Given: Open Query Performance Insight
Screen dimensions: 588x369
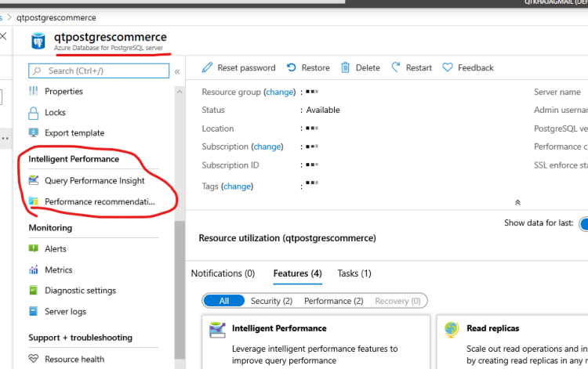Looking at the screenshot, I should 95,180.
